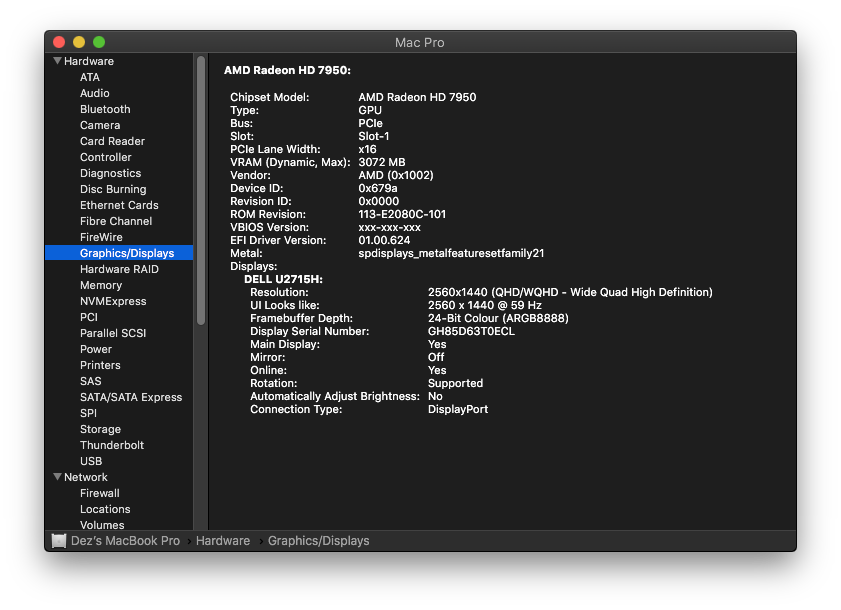Show Storage information
841x610 pixels.
(100, 429)
